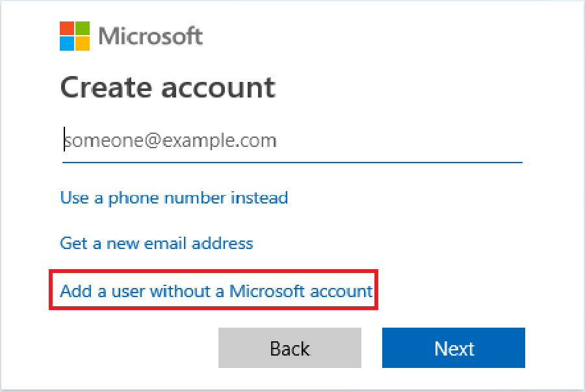
Task: Focus the email address input field
Action: tap(292, 140)
